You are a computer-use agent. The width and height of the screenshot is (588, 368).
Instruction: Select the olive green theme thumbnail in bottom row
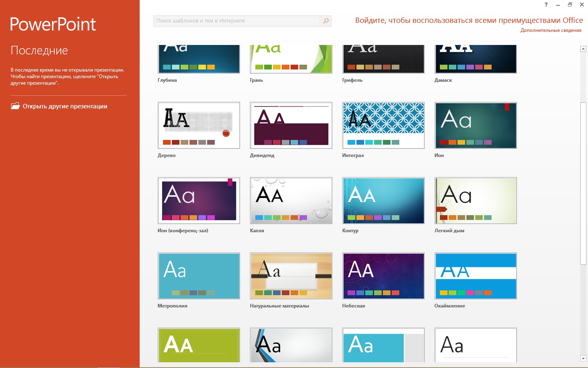[x=199, y=345]
